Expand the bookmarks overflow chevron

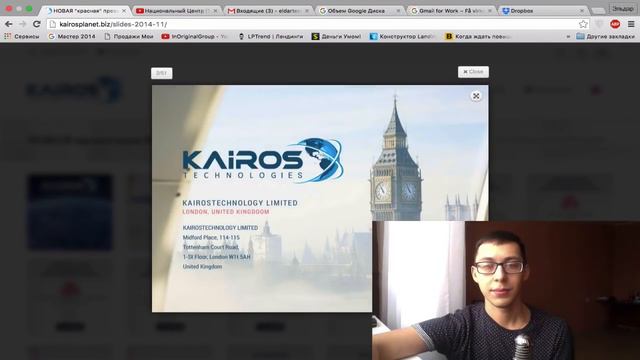[568, 37]
